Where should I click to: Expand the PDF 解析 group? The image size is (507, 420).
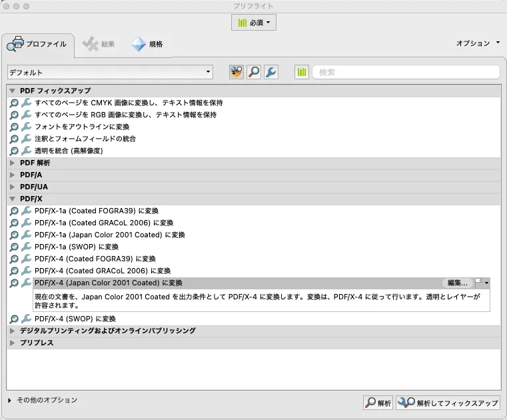point(14,163)
